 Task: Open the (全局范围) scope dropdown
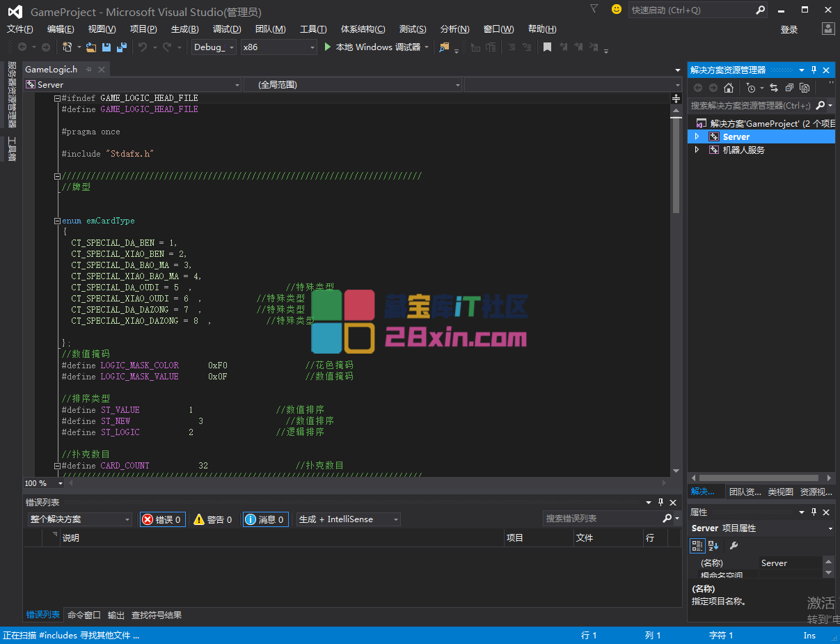(x=353, y=84)
